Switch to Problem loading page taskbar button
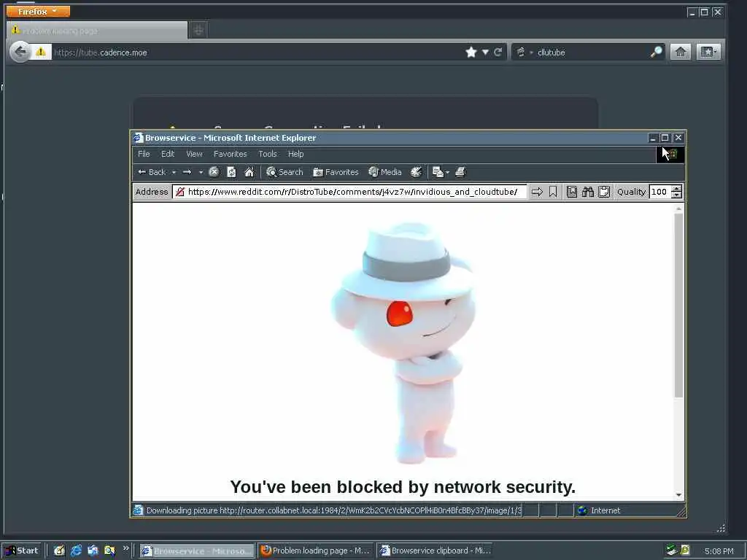The width and height of the screenshot is (747, 560). point(316,551)
